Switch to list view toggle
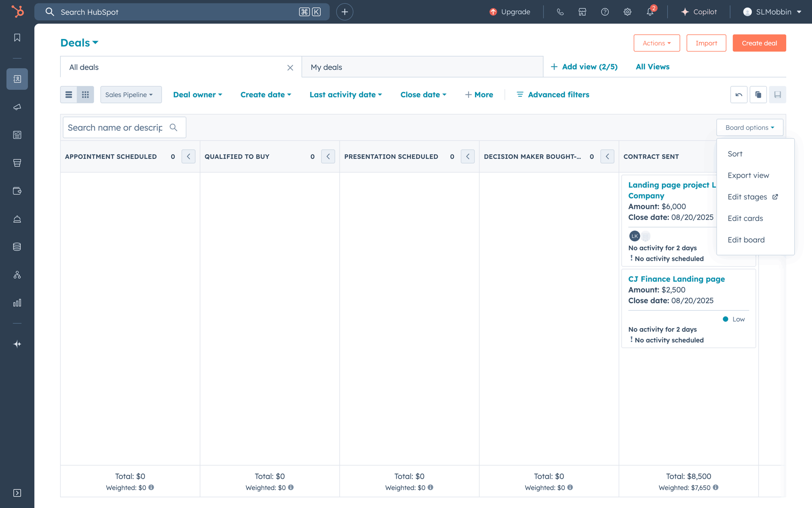This screenshot has height=508, width=812. 69,95
